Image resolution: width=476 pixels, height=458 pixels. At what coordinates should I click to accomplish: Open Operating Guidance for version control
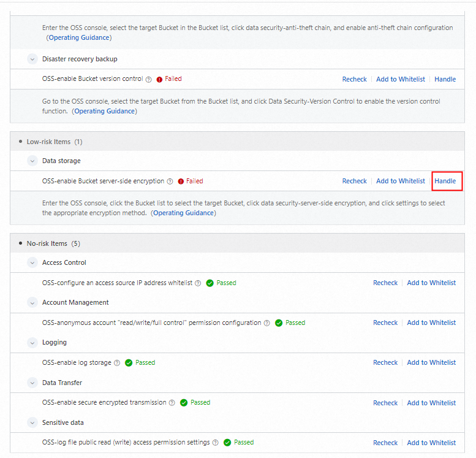click(x=104, y=111)
